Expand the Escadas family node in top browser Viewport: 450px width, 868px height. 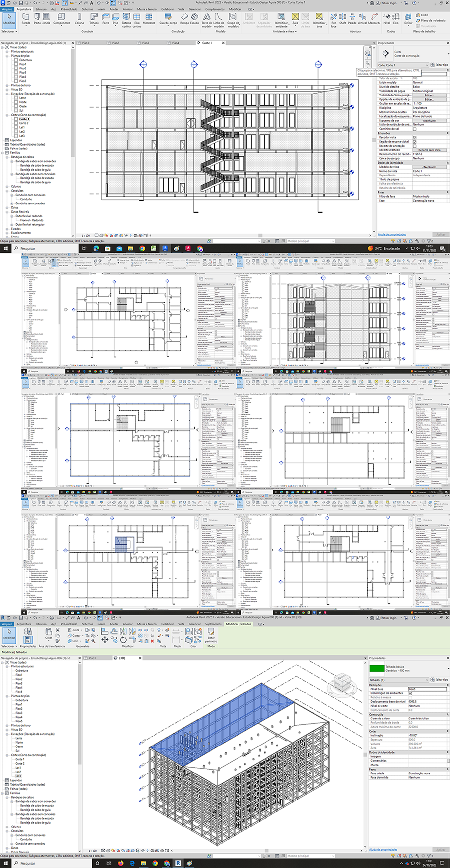click(x=7, y=229)
